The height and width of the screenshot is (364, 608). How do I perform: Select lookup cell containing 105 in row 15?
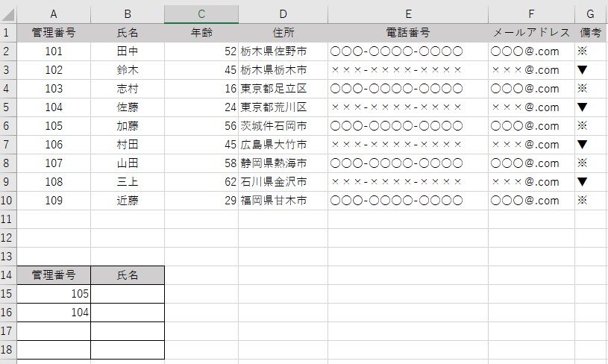54,294
